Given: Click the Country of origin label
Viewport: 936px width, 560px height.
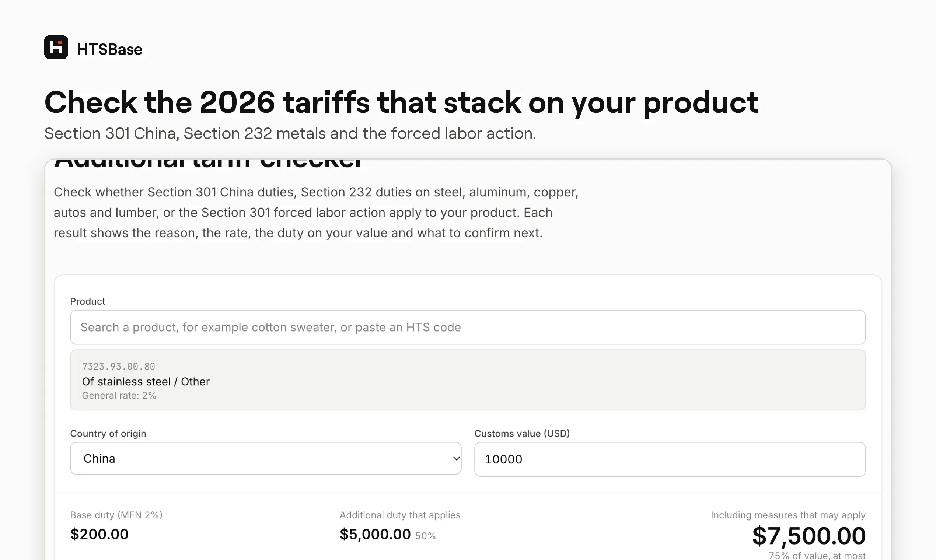Looking at the screenshot, I should click(x=108, y=433).
